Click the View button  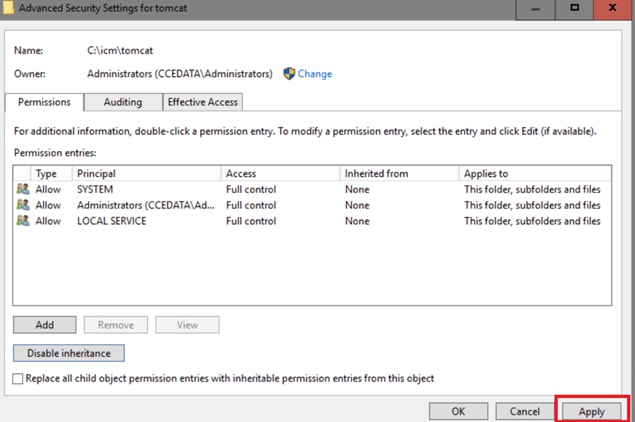tap(187, 325)
